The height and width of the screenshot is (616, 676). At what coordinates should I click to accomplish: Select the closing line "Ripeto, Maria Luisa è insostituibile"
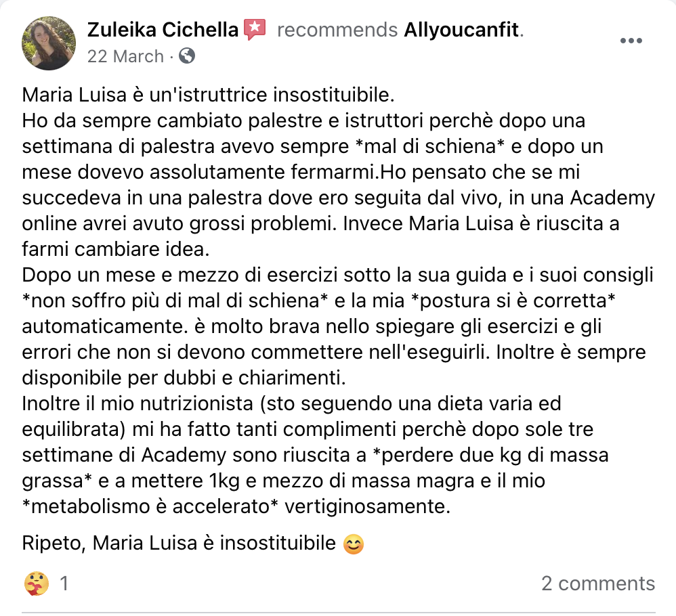coord(179,543)
